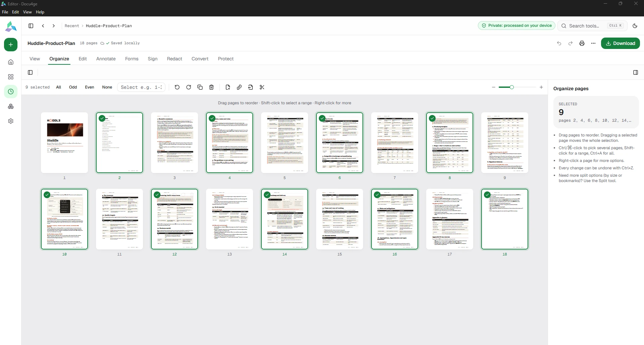Open the more options ellipsis menu
The width and height of the screenshot is (644, 345).
tap(593, 43)
